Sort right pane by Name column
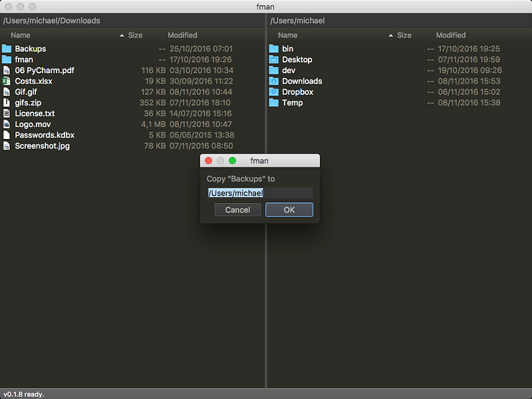Screen dimensions: 532x399 tap(288, 35)
